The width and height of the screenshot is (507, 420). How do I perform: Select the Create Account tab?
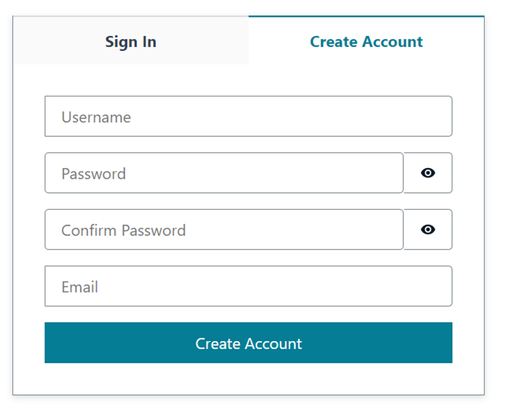(x=366, y=42)
